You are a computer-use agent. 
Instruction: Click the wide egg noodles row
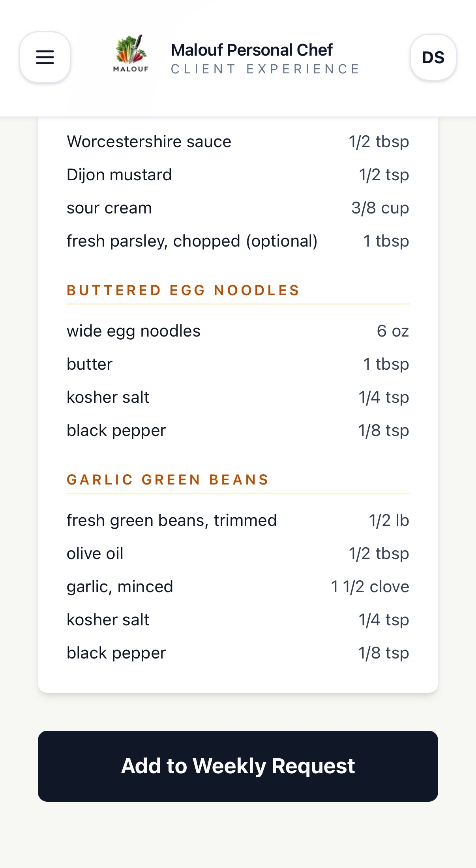coord(238,331)
